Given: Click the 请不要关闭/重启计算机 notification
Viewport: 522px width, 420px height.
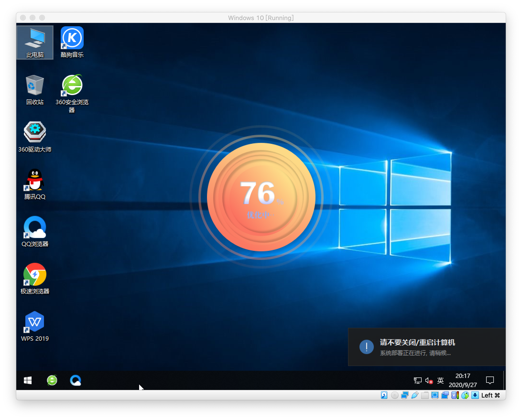Looking at the screenshot, I should [426, 347].
